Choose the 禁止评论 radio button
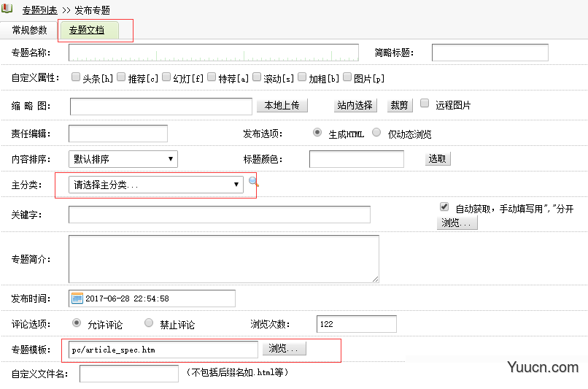Viewport: 588px width, 389px height. pyautogui.click(x=149, y=323)
